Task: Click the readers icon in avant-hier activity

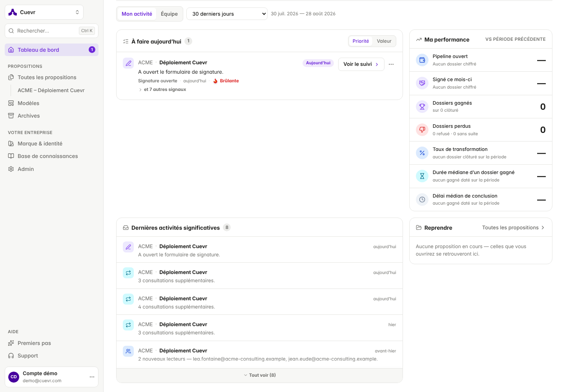Action: pos(128,351)
